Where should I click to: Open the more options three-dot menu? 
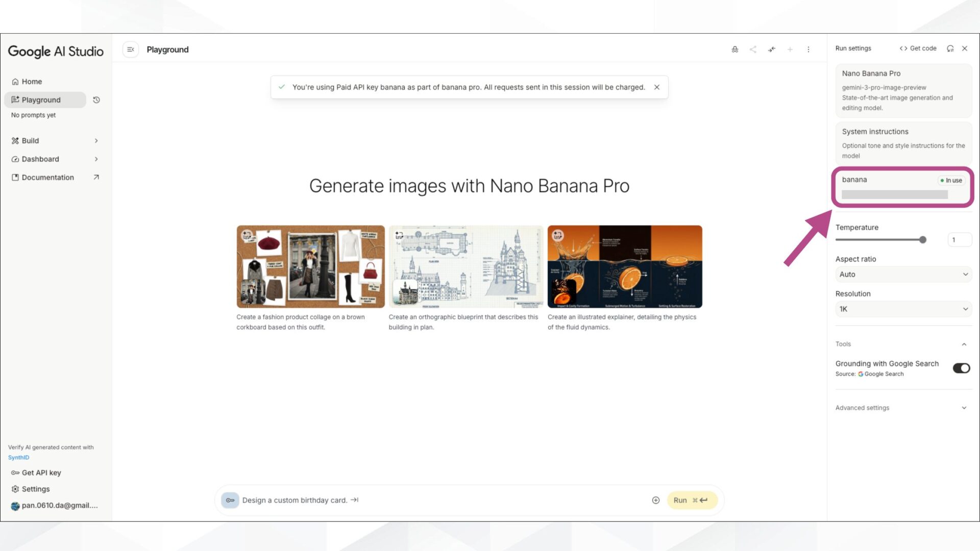(808, 49)
